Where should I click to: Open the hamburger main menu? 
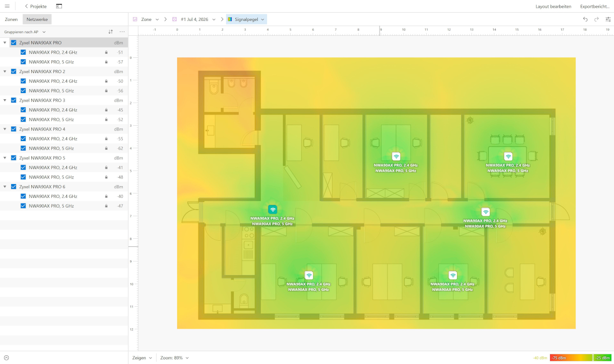point(7,6)
